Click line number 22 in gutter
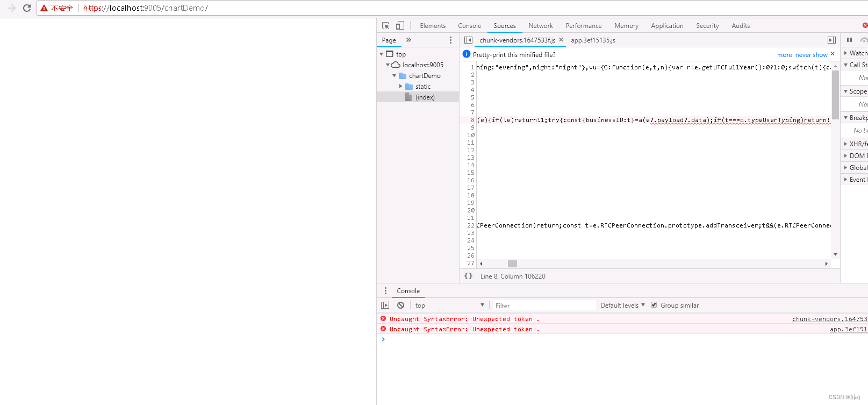Screen dimensions: 868x405 pos(471,225)
